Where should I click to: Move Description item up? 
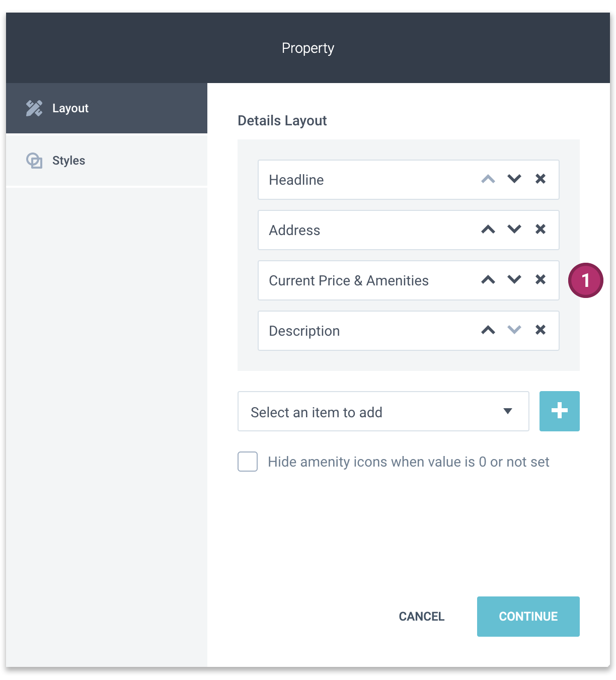[488, 330]
